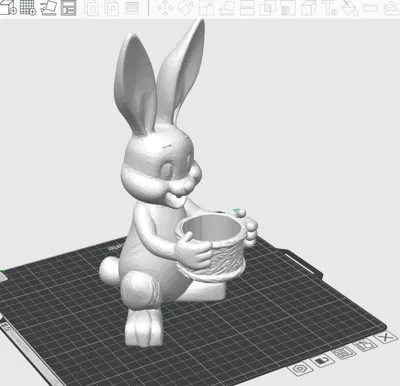Remove plate using X icon beside plate
400x386 pixels.
(385, 337)
